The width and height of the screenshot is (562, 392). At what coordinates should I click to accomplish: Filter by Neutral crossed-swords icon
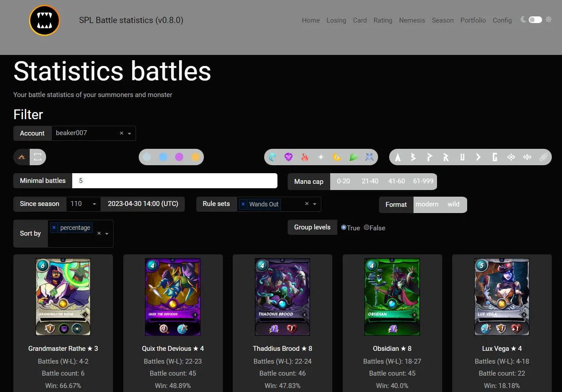coord(369,157)
